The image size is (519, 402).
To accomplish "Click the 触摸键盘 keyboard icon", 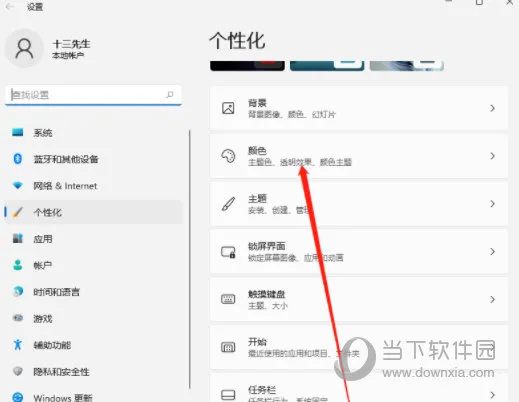I will [228, 299].
